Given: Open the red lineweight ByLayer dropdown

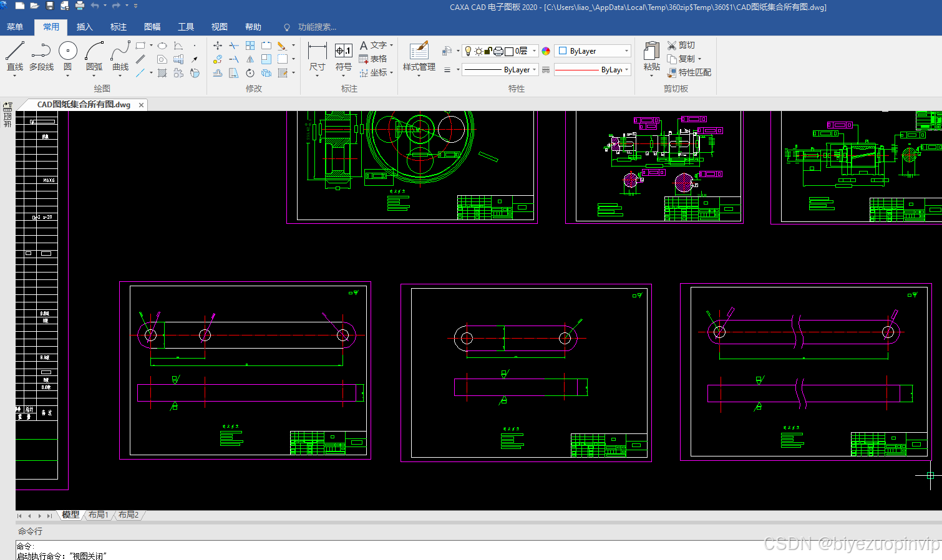Looking at the screenshot, I should pyautogui.click(x=593, y=70).
